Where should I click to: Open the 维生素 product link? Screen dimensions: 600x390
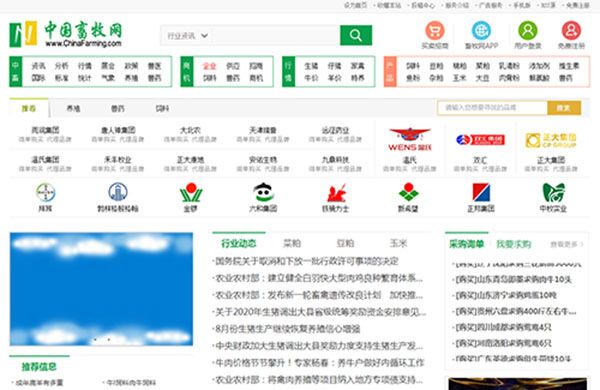[569, 66]
